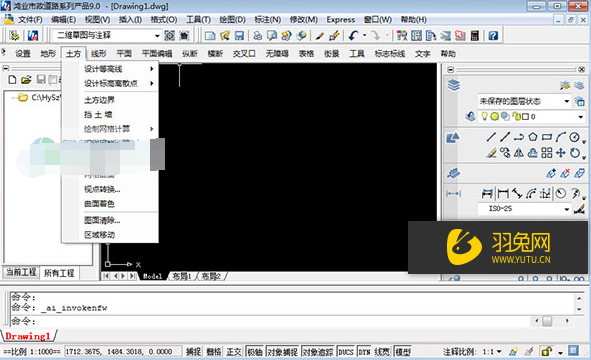Open the 文件(F) menu
The image size is (591, 360).
point(30,20)
